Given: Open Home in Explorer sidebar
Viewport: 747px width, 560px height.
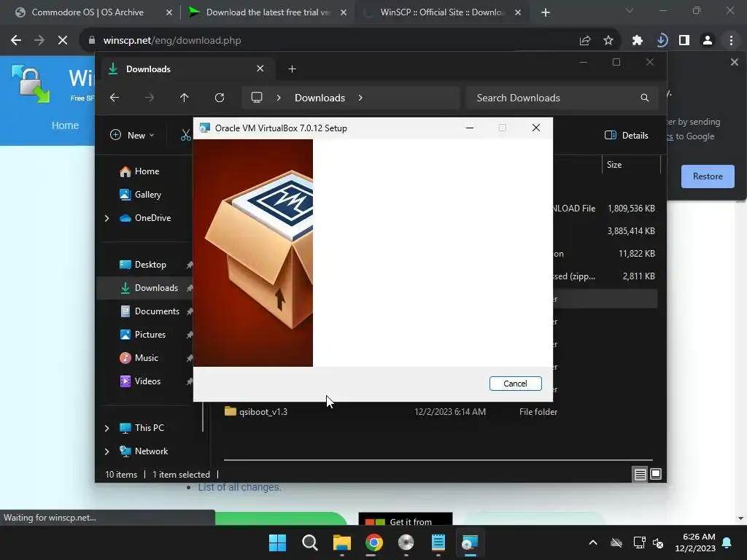Looking at the screenshot, I should tap(147, 171).
